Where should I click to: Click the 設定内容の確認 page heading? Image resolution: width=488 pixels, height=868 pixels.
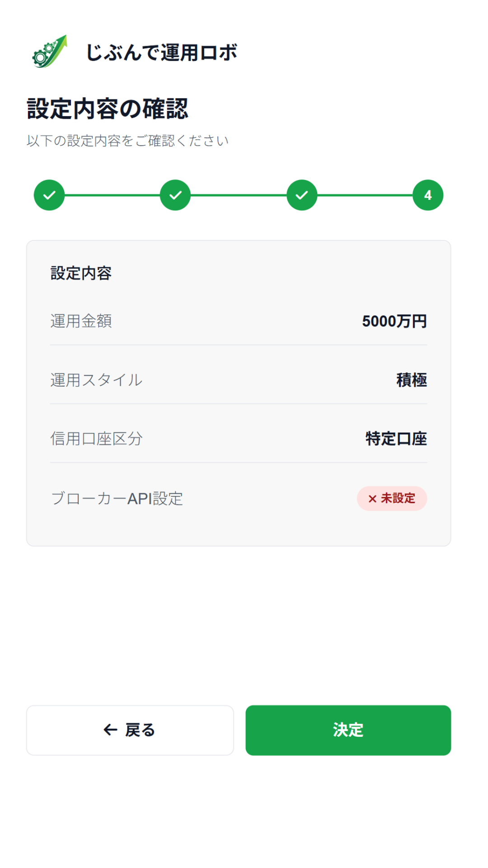(x=107, y=109)
